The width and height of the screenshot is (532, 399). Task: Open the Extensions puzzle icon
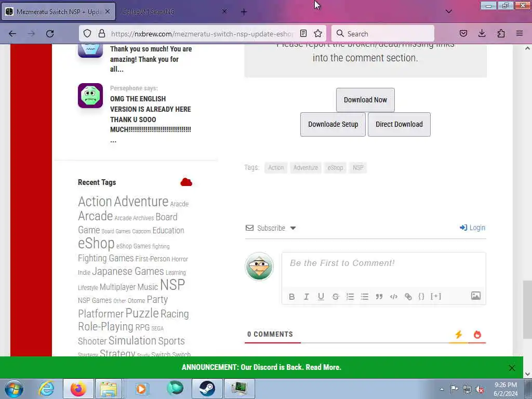(501, 34)
